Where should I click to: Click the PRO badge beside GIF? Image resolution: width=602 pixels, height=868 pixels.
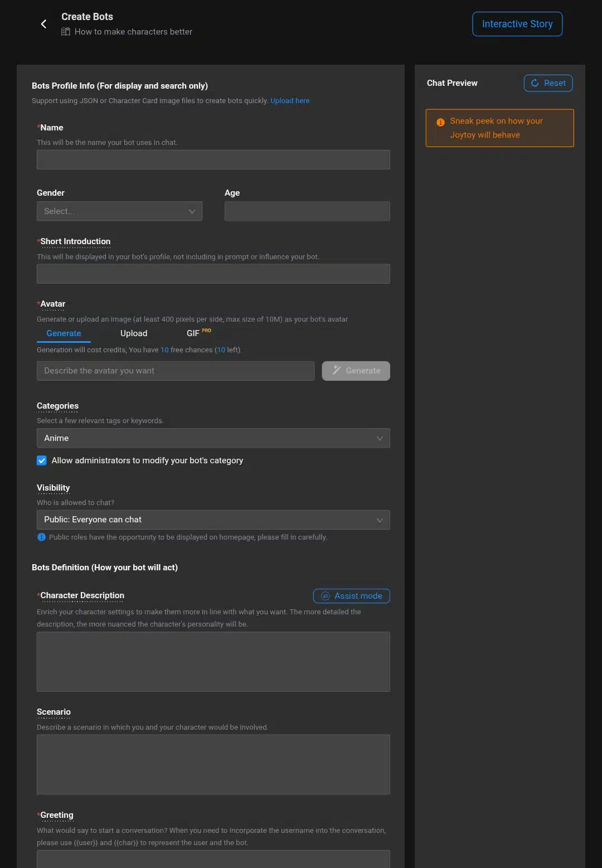(x=206, y=331)
